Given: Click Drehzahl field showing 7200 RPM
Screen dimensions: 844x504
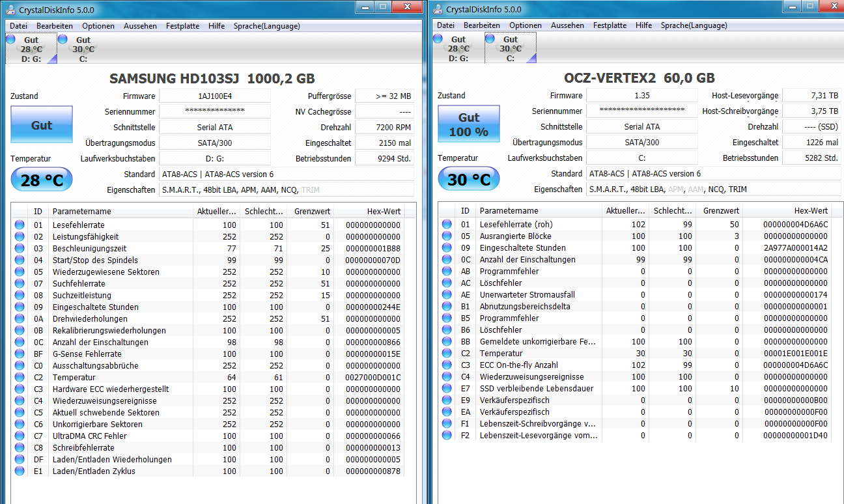Looking at the screenshot, I should pyautogui.click(x=384, y=128).
